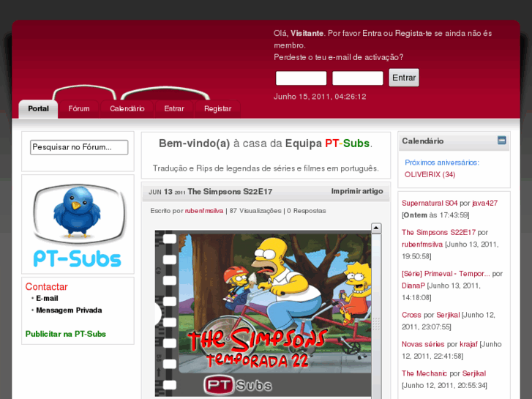The image size is (532, 399).
Task: Open The Simpsons Temporada 22 poster image
Action: [x=263, y=313]
